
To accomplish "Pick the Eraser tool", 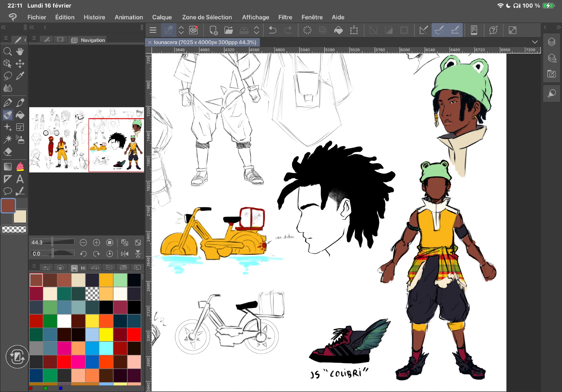I will (8, 152).
